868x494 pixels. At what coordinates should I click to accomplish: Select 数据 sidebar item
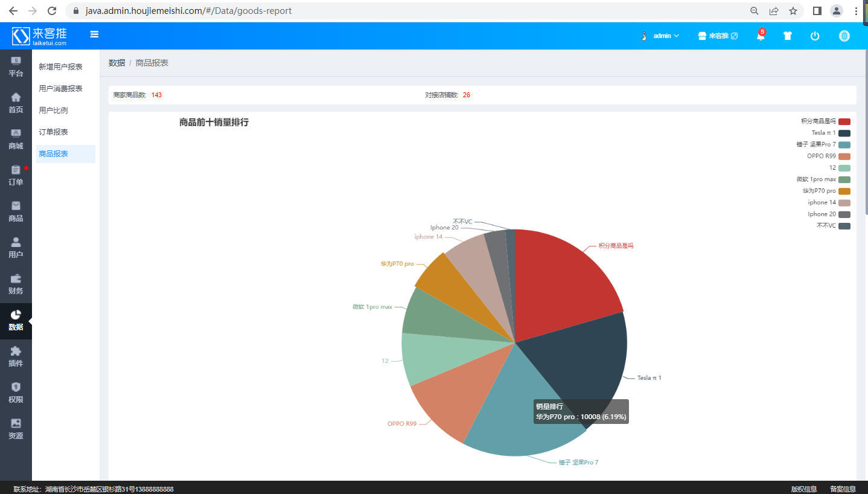tap(16, 321)
